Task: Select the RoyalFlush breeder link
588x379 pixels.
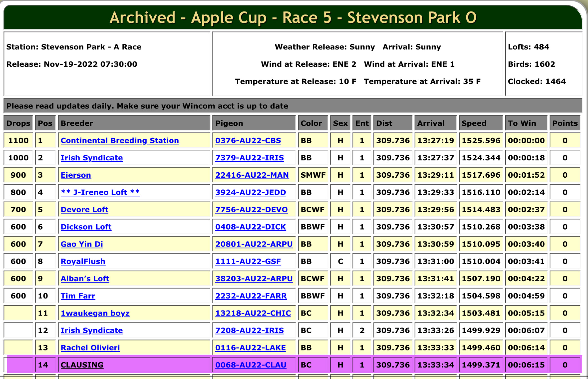Action: coord(83,261)
